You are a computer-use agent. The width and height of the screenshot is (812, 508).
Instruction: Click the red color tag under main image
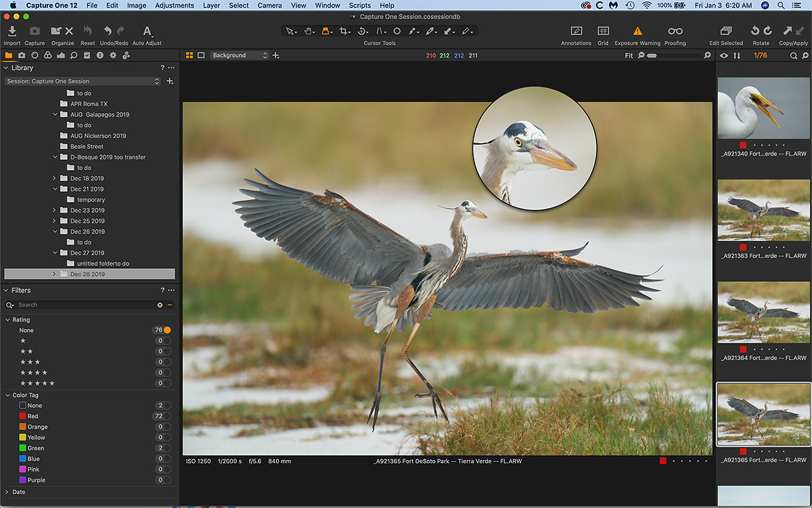[x=663, y=461]
